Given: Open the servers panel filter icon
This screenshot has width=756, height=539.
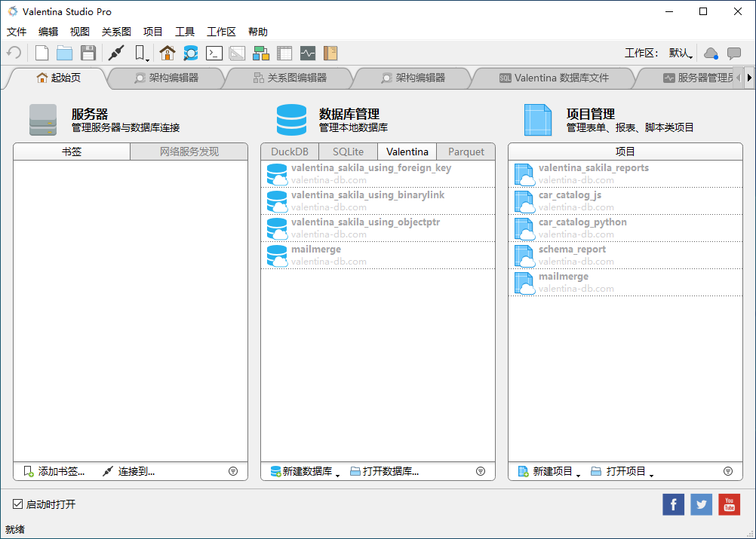Looking at the screenshot, I should [233, 472].
